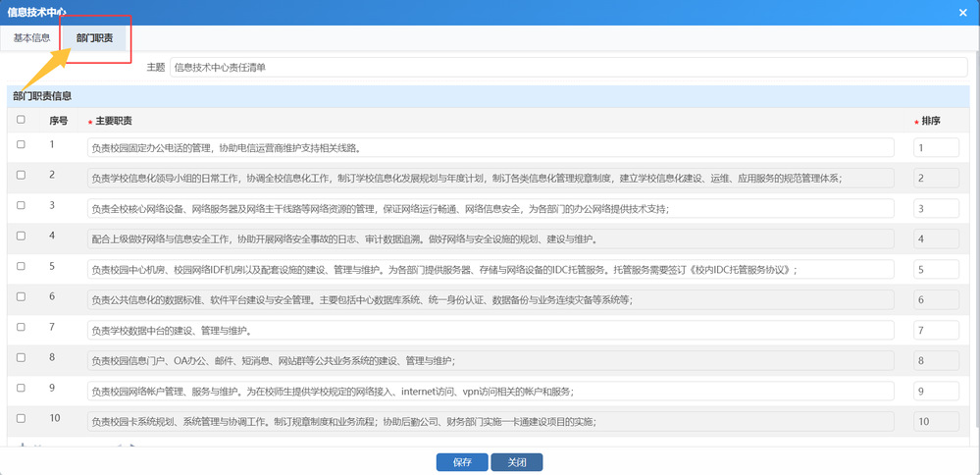Close the 信息技术中心 dialog with X
The height and width of the screenshot is (475, 980).
pos(963,12)
